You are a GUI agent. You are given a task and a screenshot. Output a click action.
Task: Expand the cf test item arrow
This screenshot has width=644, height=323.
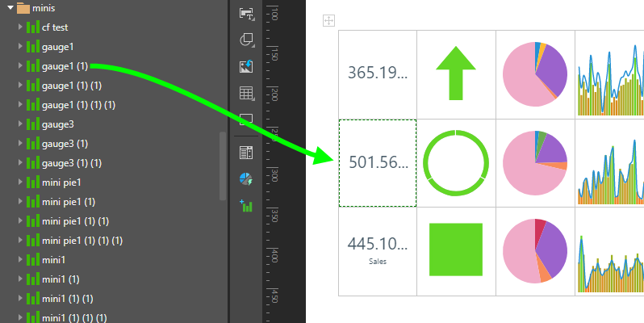[x=20, y=27]
